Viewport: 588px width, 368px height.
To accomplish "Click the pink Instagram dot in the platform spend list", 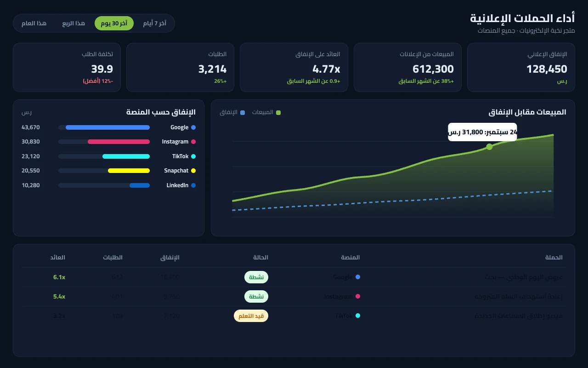I will click(x=193, y=142).
